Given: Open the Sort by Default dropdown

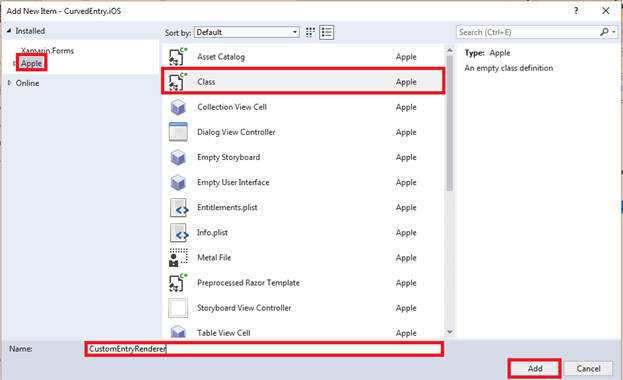Looking at the screenshot, I should tap(247, 32).
